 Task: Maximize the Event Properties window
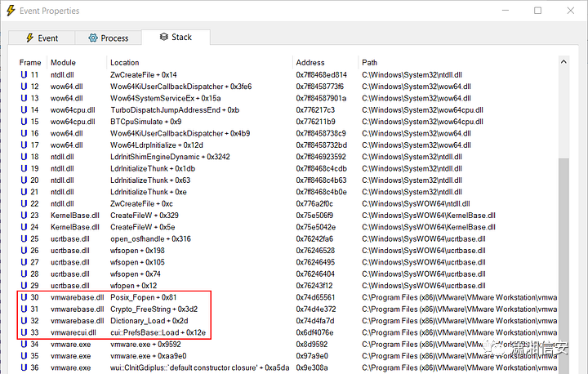point(537,11)
